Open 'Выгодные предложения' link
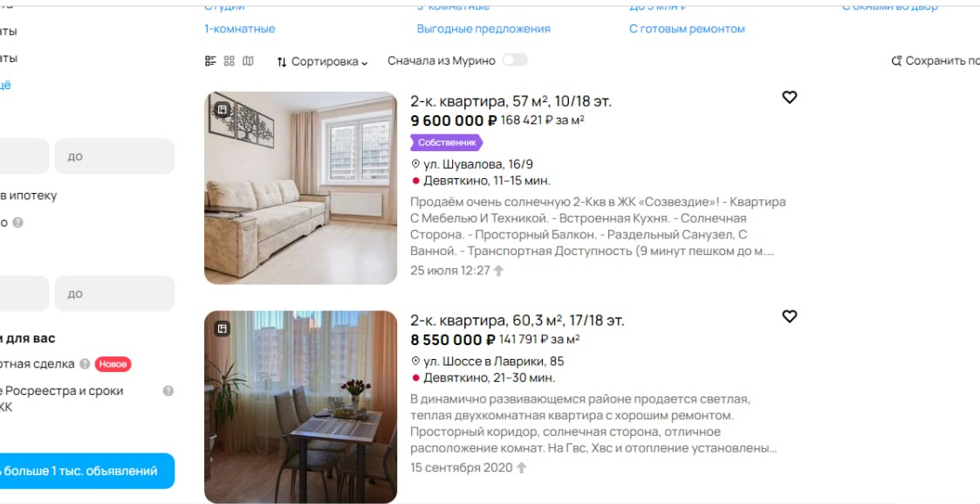This screenshot has width=980, height=504. point(483,29)
